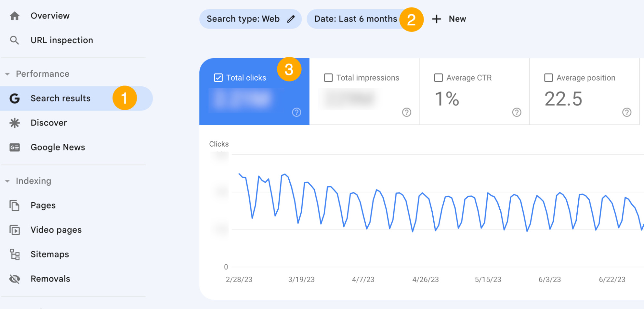Click the New filter button
This screenshot has width=644, height=309.
449,19
